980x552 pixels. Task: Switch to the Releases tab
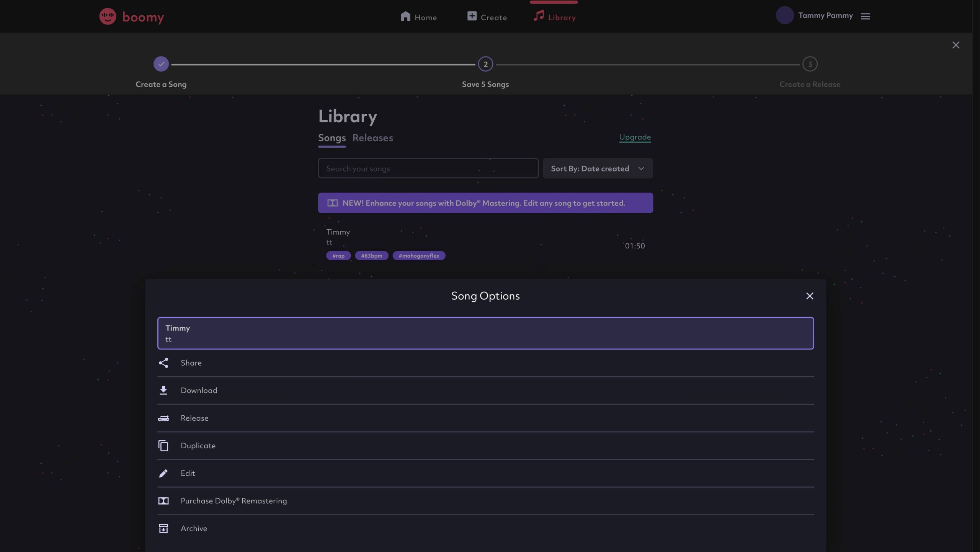coord(372,138)
